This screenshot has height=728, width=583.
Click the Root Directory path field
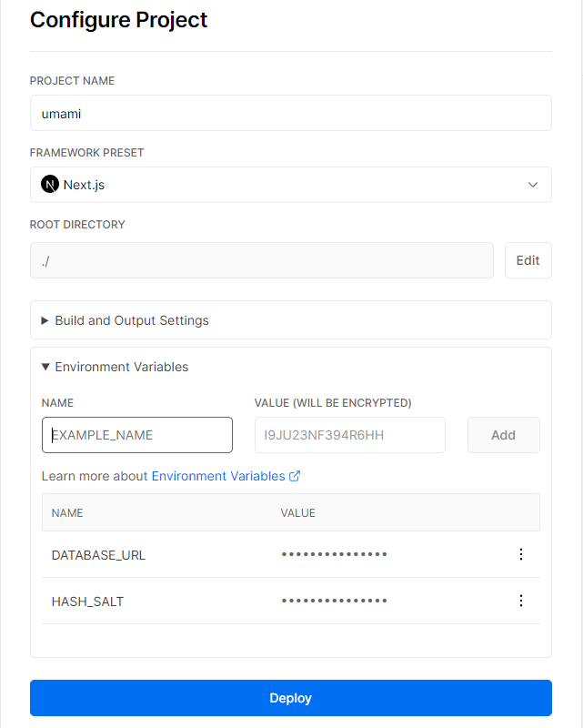click(x=261, y=260)
